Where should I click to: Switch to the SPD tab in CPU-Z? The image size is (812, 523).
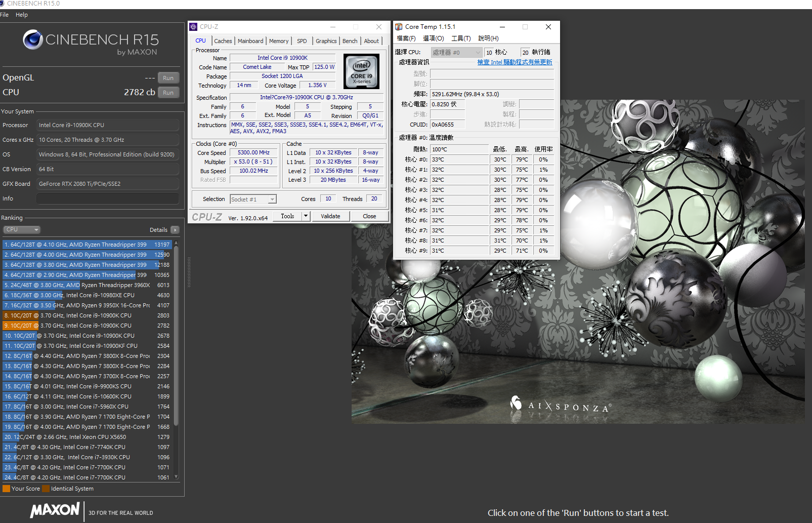click(x=302, y=41)
